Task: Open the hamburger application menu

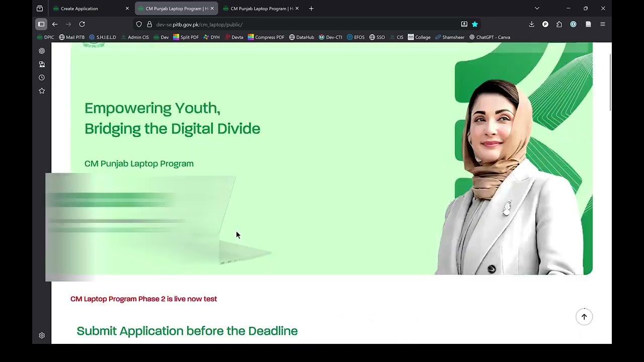Action: 602,24
